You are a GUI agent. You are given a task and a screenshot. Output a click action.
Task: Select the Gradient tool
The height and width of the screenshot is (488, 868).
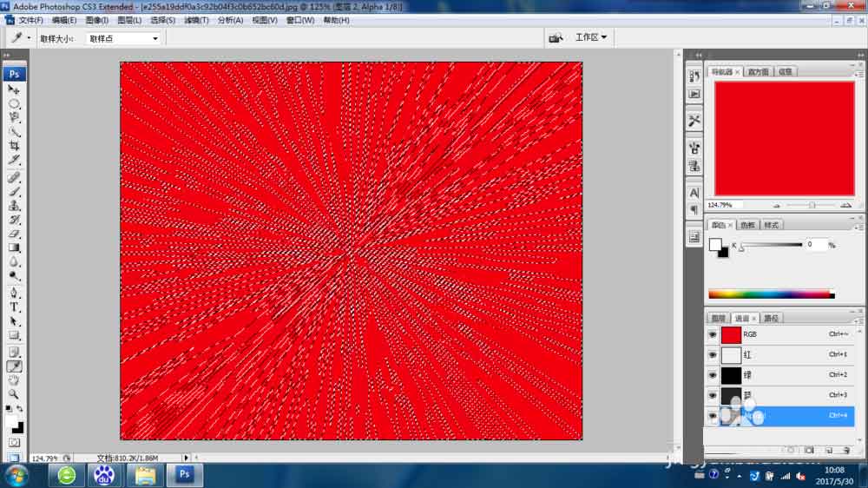pyautogui.click(x=14, y=247)
